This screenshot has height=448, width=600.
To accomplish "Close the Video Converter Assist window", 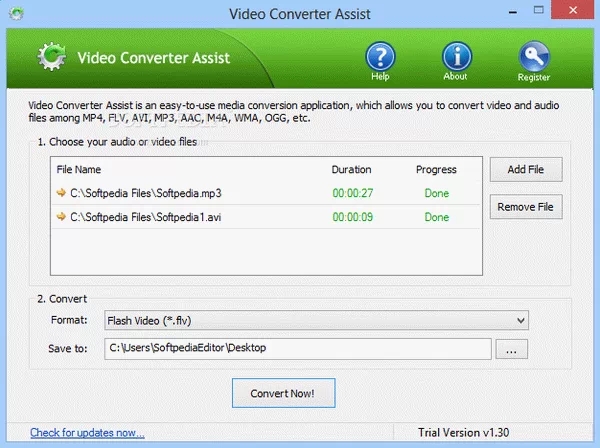I will point(572,10).
